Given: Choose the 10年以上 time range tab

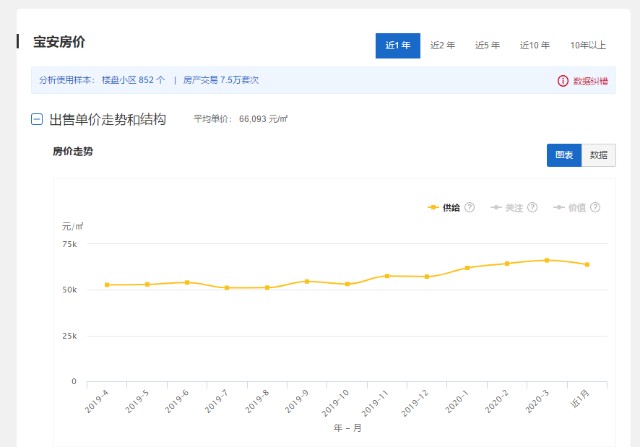Looking at the screenshot, I should click(588, 45).
